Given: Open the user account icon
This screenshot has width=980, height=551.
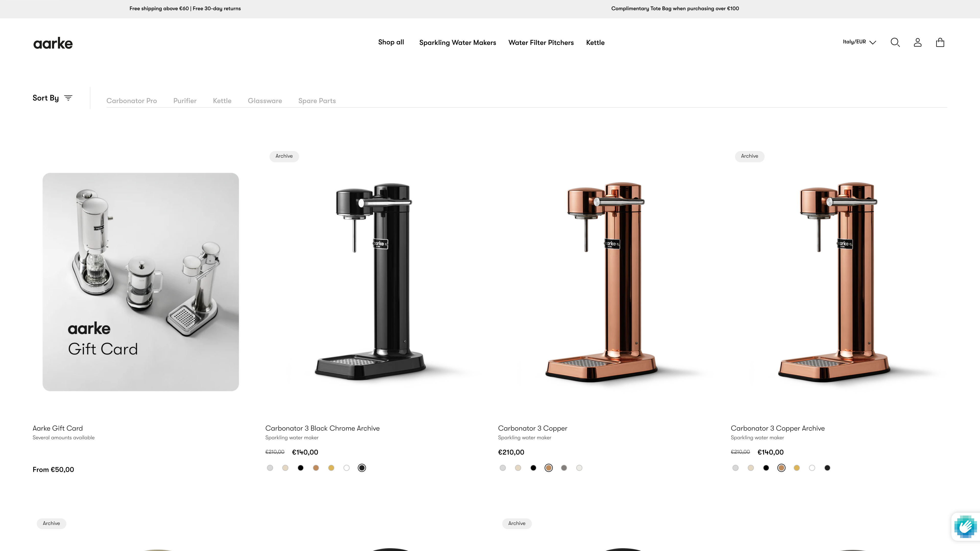Looking at the screenshot, I should [x=918, y=42].
